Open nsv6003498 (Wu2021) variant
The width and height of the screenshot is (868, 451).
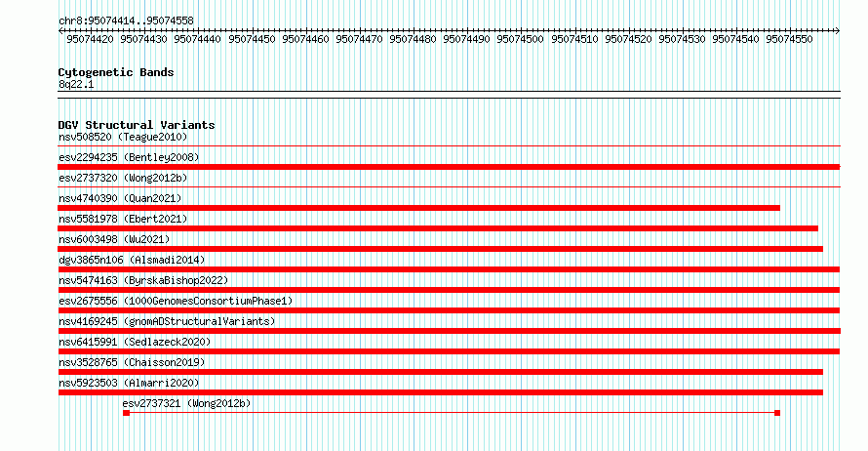tap(114, 239)
